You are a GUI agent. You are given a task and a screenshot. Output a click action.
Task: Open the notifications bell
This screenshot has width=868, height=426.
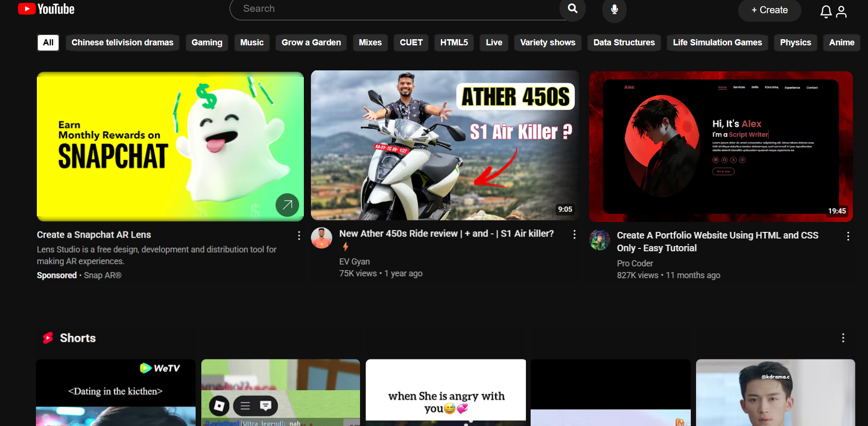click(x=825, y=11)
